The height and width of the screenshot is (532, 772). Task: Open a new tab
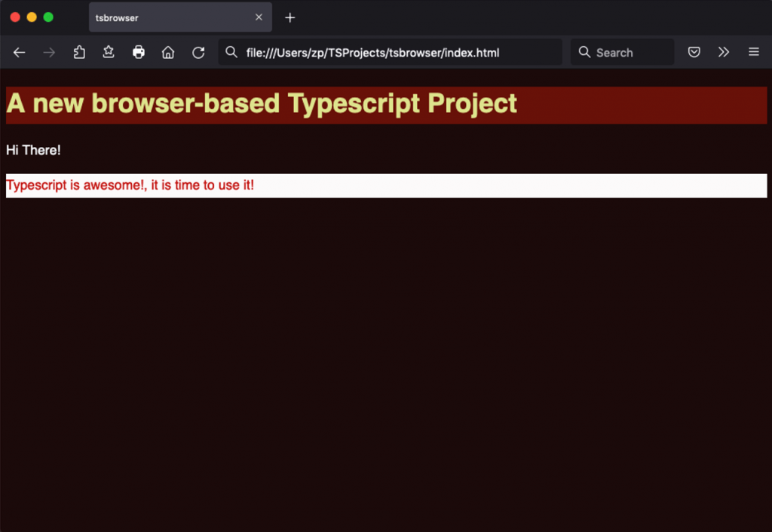[x=290, y=18]
